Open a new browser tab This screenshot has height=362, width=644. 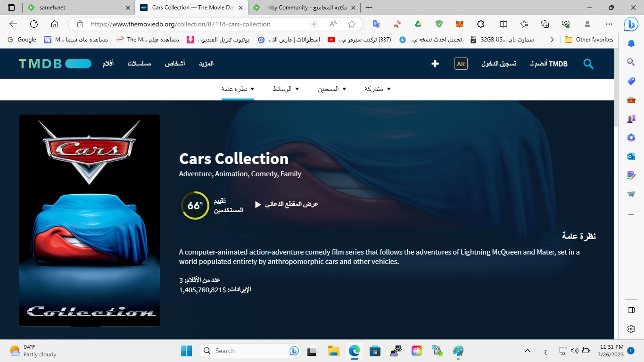tap(369, 8)
